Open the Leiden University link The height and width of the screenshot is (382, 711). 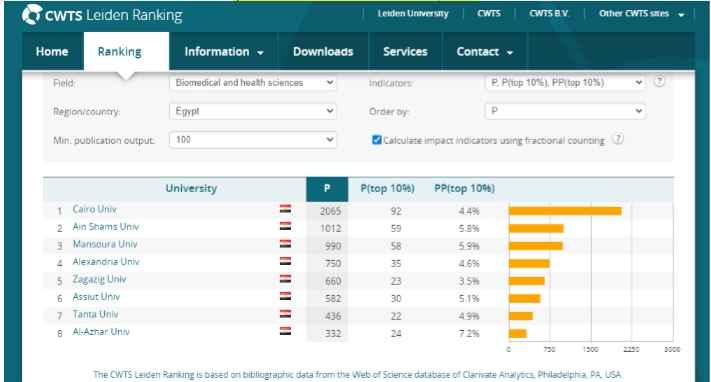pos(413,14)
